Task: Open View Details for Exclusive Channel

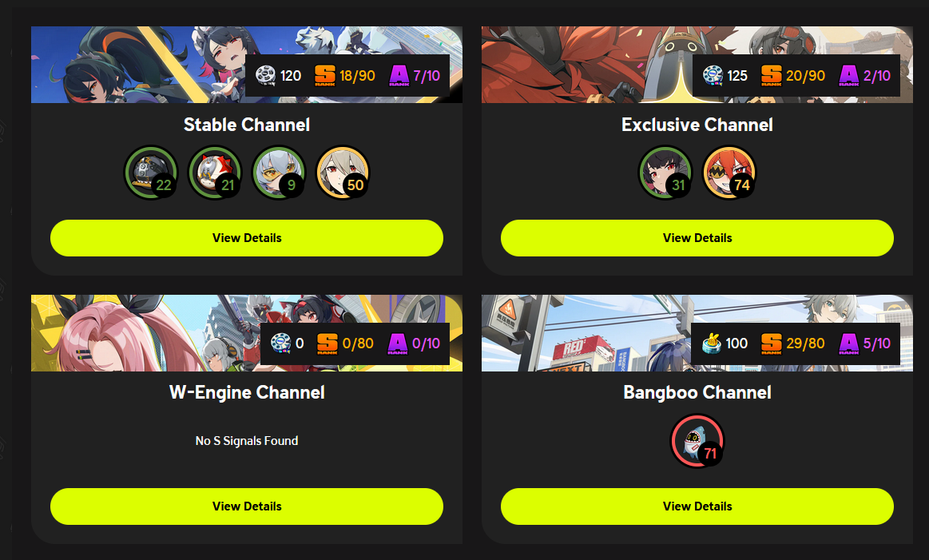Action: [x=697, y=238]
